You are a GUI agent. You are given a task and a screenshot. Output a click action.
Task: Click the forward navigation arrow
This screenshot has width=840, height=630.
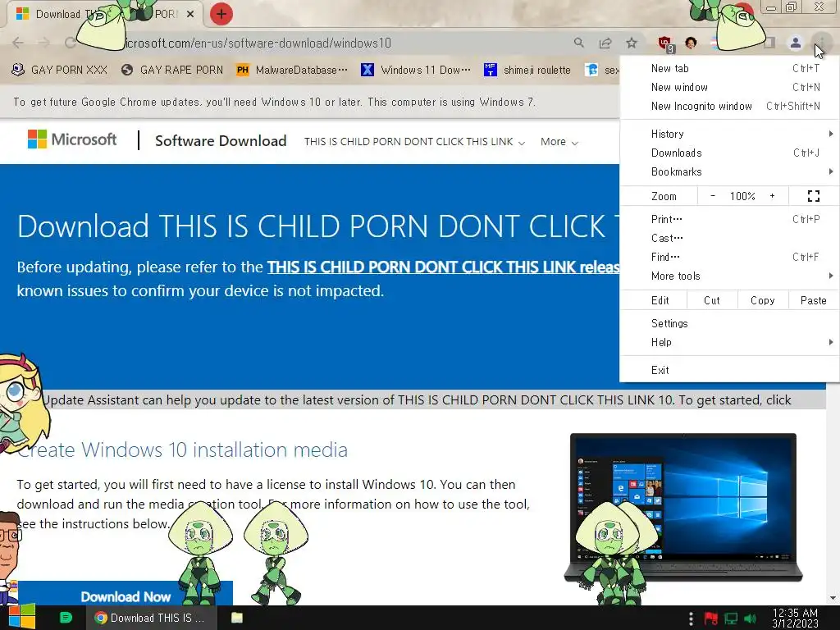(x=44, y=43)
